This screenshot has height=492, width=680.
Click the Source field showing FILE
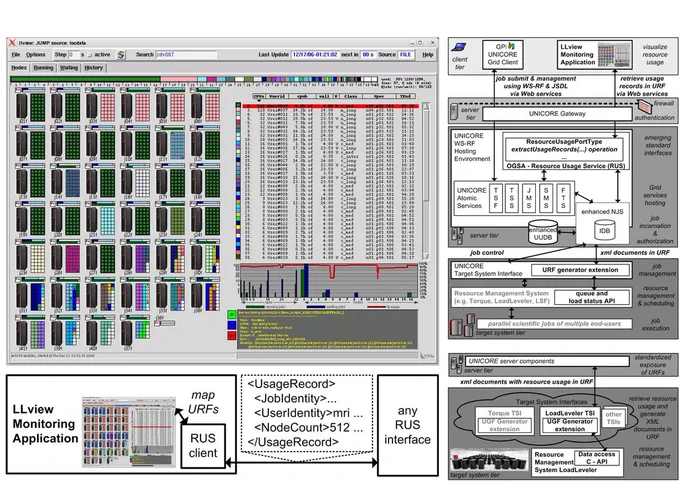tap(405, 55)
